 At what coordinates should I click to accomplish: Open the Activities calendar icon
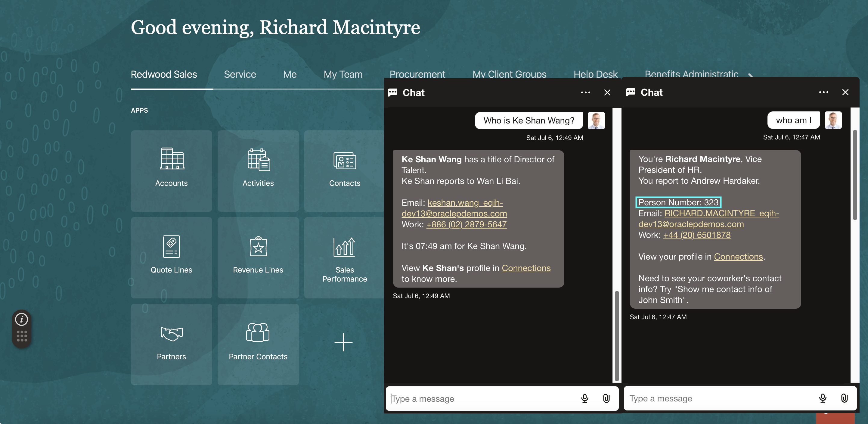[x=258, y=159]
